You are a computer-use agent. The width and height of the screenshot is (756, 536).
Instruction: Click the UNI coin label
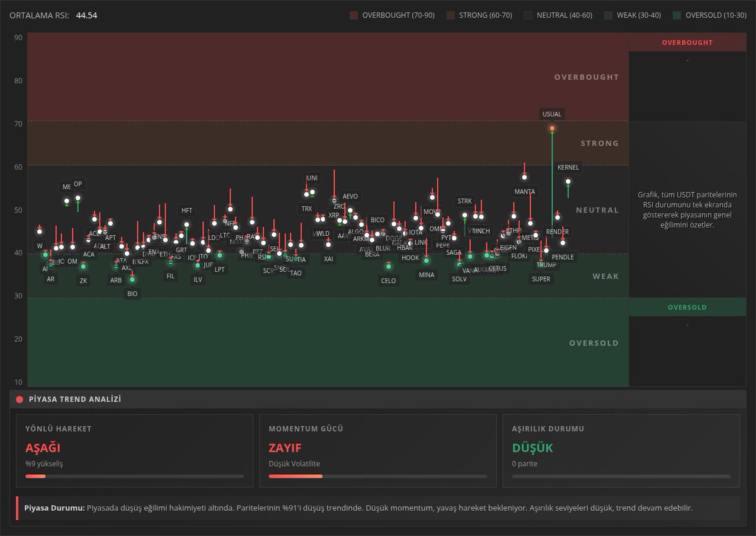point(312,178)
